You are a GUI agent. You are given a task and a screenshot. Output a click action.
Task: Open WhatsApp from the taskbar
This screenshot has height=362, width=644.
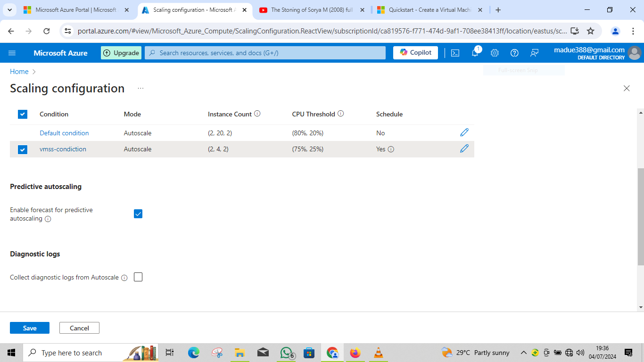pos(286,353)
